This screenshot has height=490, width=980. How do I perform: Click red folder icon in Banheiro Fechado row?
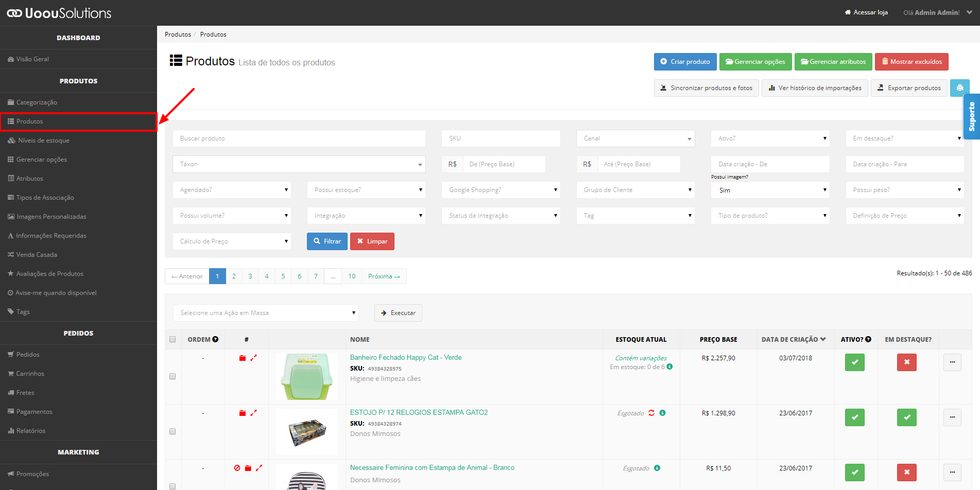(243, 358)
